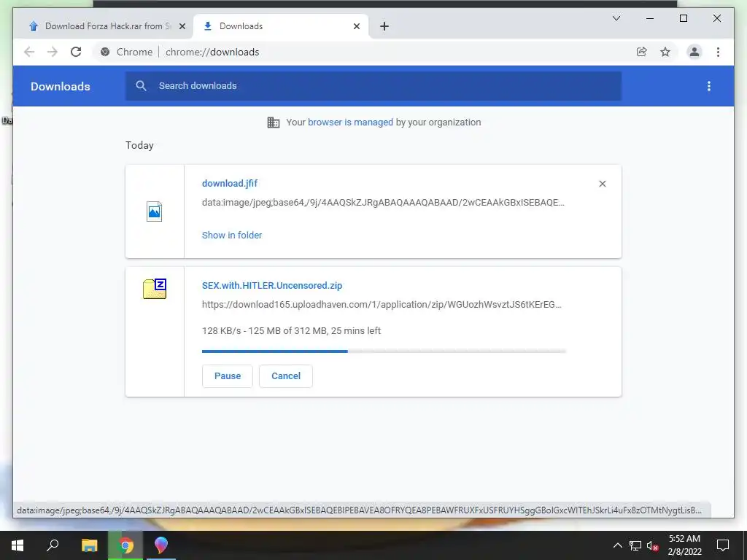747x560 pixels.
Task: Click the search magnifier in downloads bar
Action: pyautogui.click(x=141, y=86)
